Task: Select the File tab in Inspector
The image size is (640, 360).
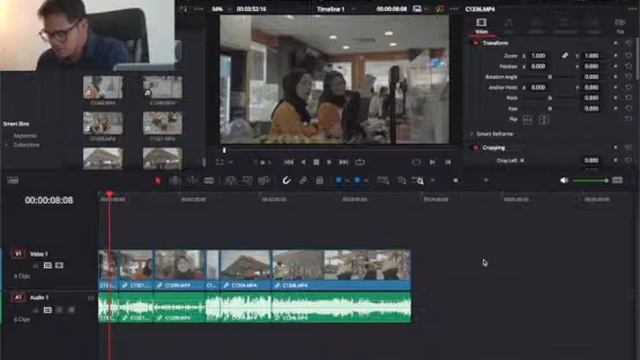Action: (620, 25)
